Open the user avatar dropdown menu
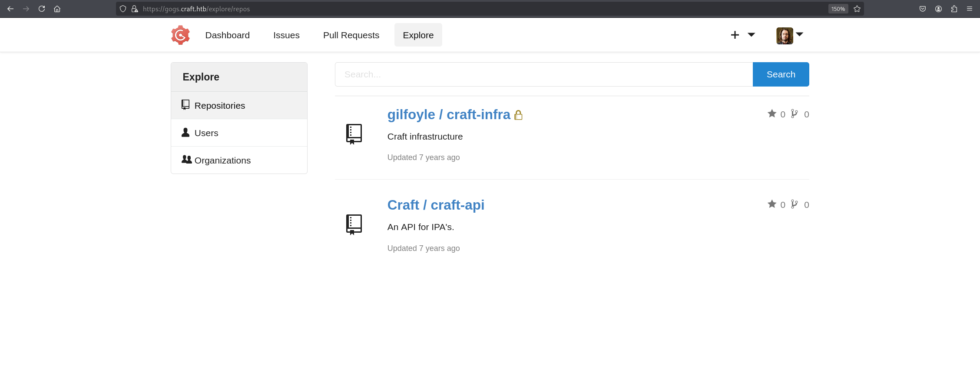Screen dimensions: 980x391 click(x=789, y=35)
